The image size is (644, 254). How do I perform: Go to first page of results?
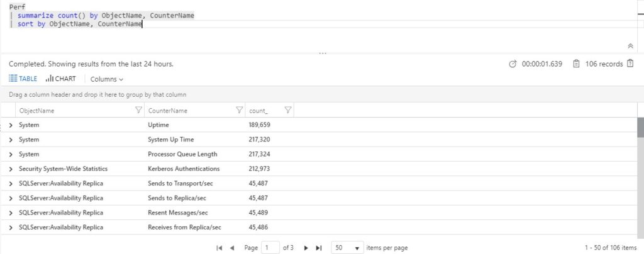(219, 248)
